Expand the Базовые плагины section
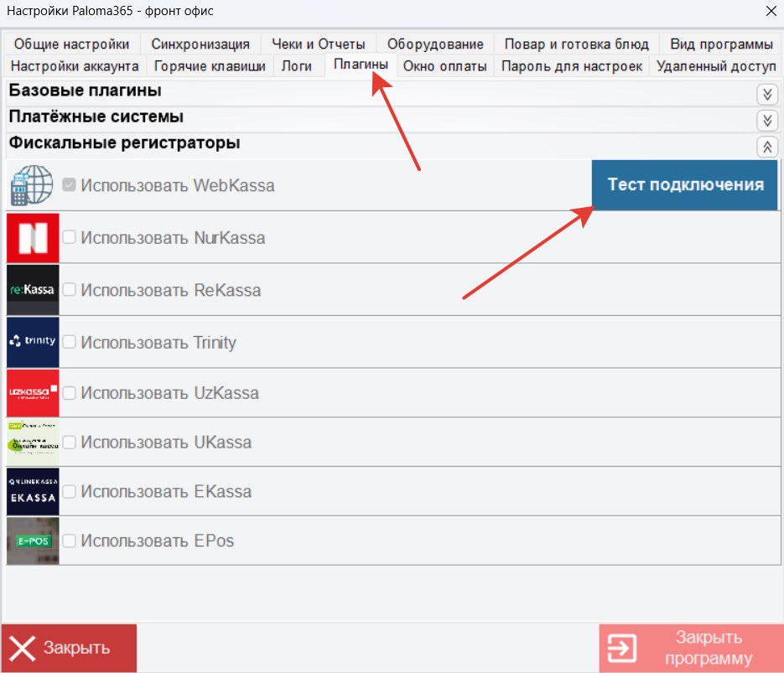 (x=766, y=93)
